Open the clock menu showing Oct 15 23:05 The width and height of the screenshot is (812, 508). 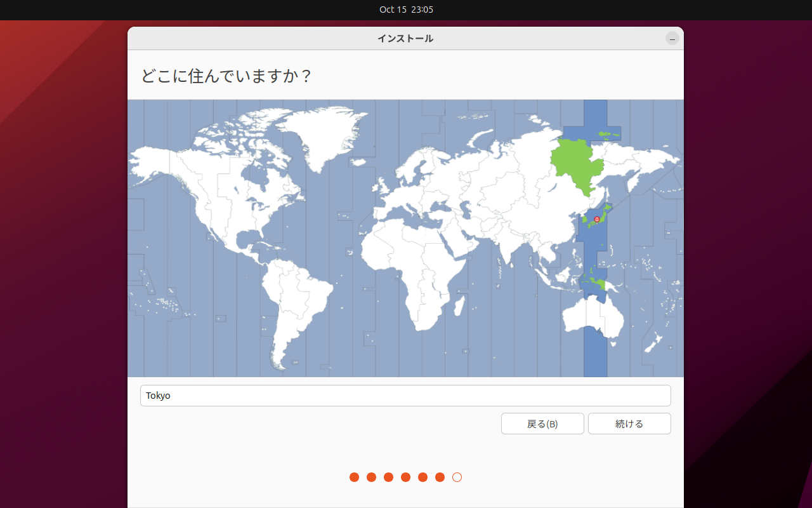(406, 10)
